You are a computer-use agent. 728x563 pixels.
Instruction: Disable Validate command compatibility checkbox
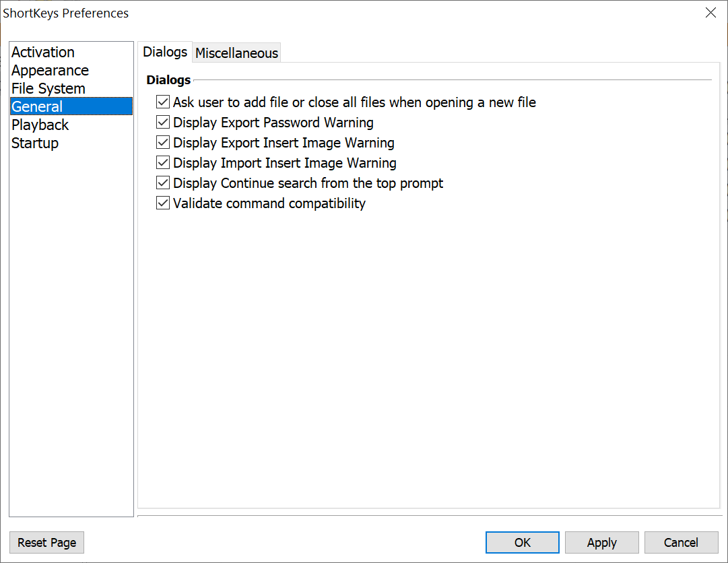[x=162, y=203]
